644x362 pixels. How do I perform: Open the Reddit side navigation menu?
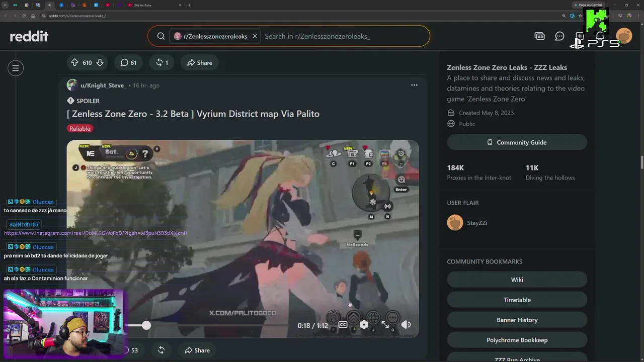click(x=16, y=68)
